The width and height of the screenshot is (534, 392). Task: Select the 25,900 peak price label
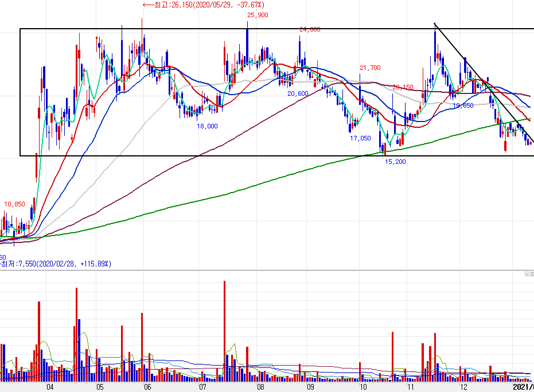[258, 15]
